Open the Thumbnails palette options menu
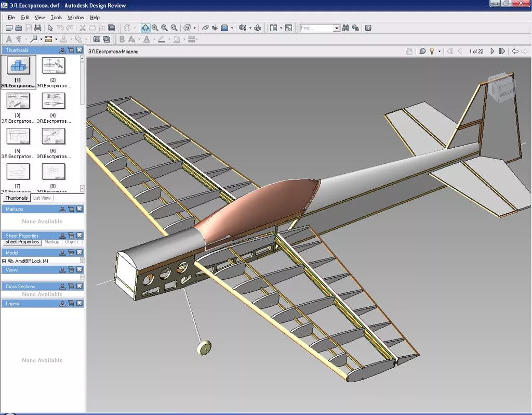Viewport: 532px width, 415px height. coord(71,50)
